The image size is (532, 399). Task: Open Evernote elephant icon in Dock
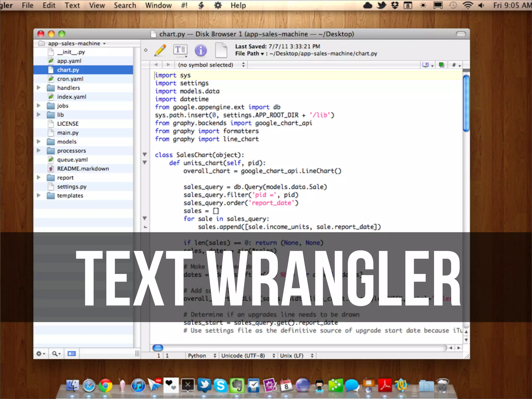click(237, 385)
